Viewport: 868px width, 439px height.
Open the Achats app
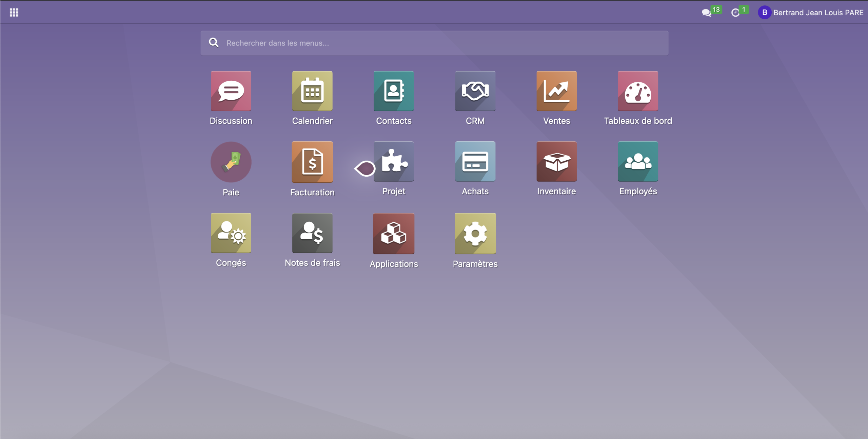475,161
